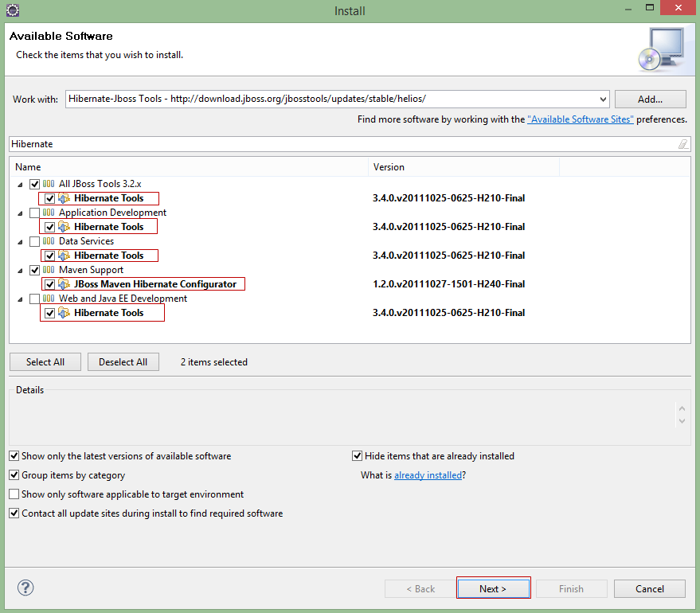Image resolution: width=700 pixels, height=613 pixels.
Task: Click the Eclipse icon in the title bar
Action: [x=13, y=10]
